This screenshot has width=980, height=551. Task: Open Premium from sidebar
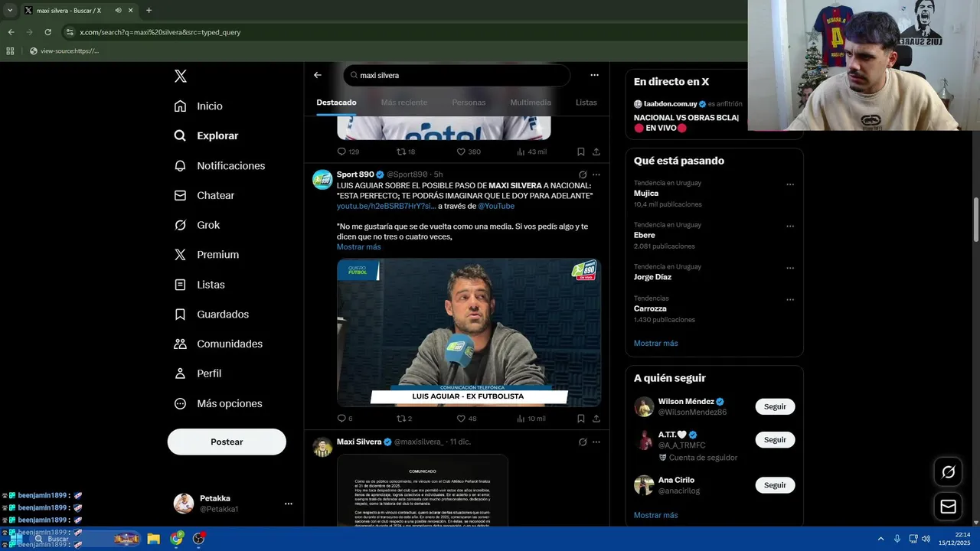206,254
